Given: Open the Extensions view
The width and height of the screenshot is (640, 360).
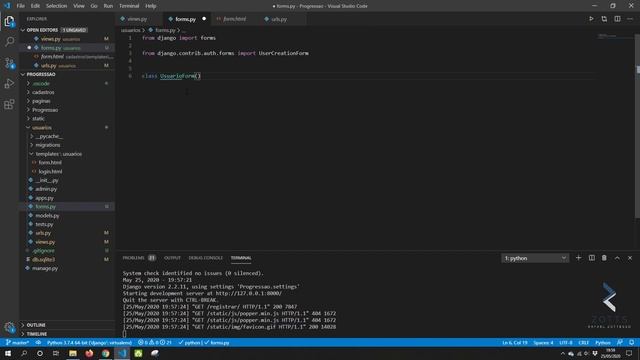Looking at the screenshot, I should click(x=9, y=104).
